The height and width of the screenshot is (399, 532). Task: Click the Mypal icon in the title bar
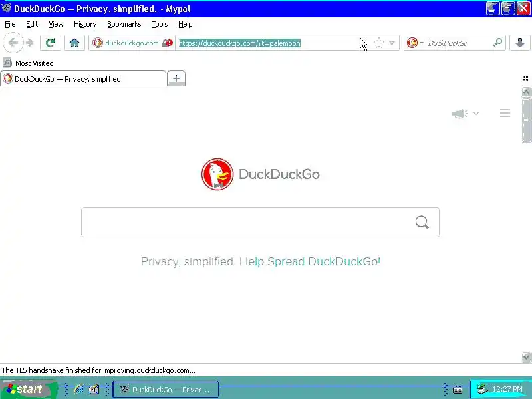(6, 7)
